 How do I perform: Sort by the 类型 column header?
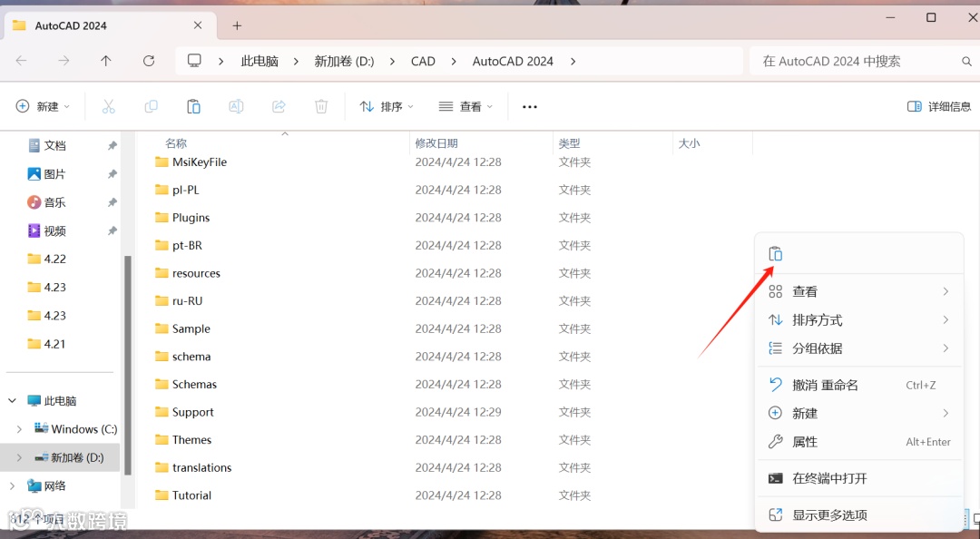pyautogui.click(x=569, y=143)
